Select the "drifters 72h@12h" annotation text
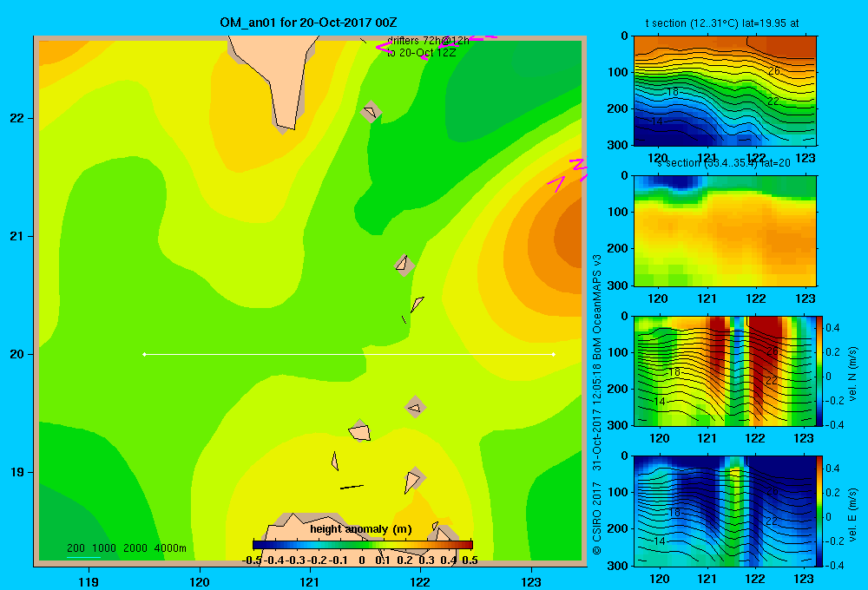The width and height of the screenshot is (868, 590). pyautogui.click(x=428, y=41)
